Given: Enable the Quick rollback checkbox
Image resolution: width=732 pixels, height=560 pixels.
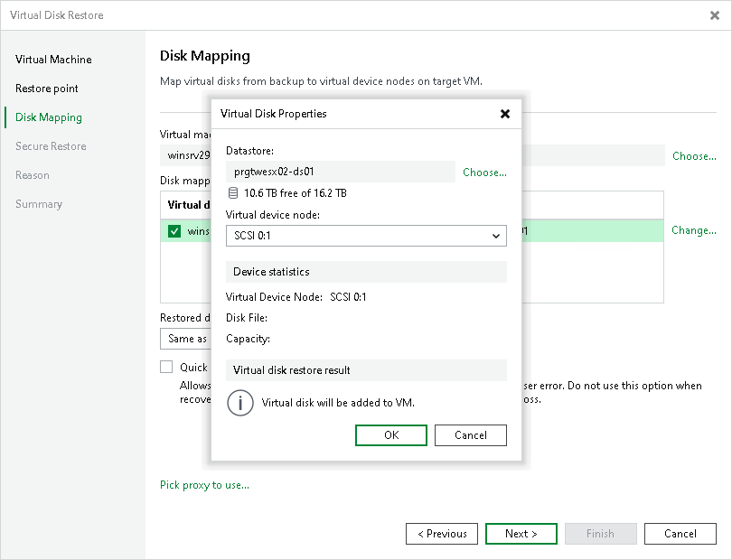Looking at the screenshot, I should tap(166, 367).
